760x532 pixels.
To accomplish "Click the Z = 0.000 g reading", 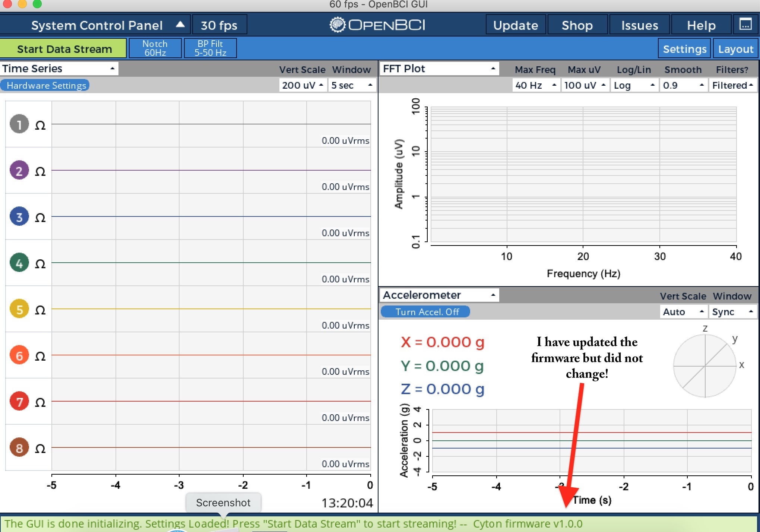I will 443,389.
